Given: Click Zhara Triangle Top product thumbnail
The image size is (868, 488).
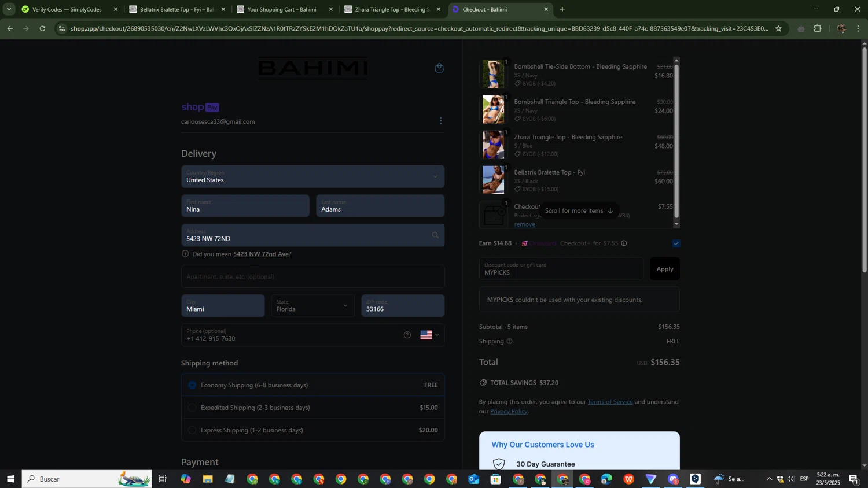Looking at the screenshot, I should [493, 145].
